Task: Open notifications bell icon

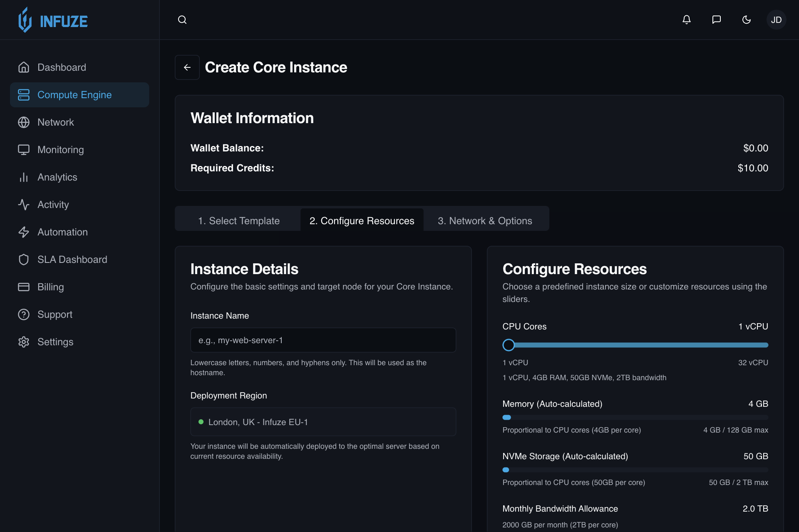Action: coord(687,20)
